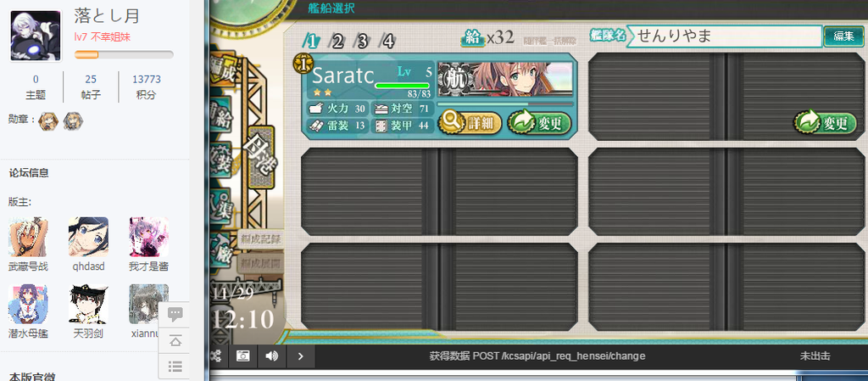
Task: Click 変更 button on Saratoga's card
Action: point(538,123)
